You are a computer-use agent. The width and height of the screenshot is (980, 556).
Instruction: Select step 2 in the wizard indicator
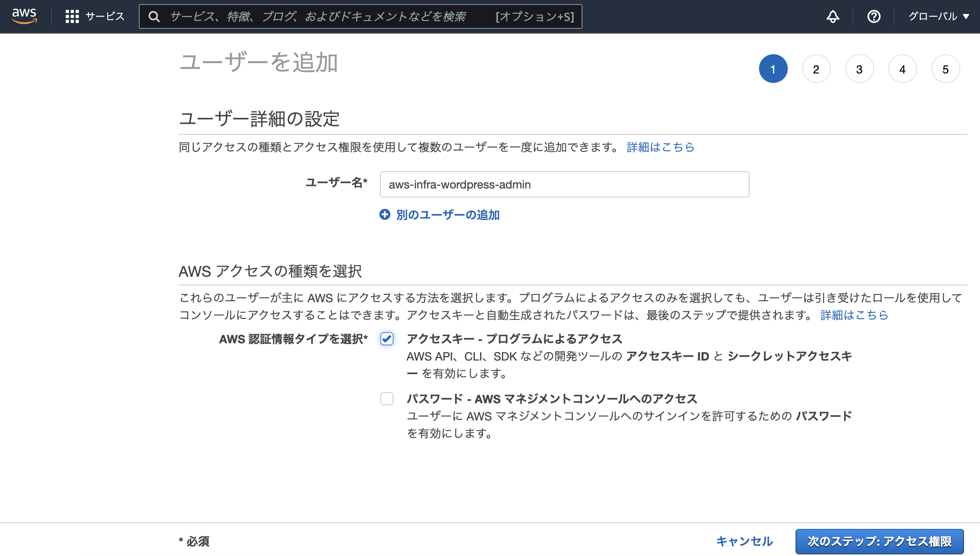(x=816, y=69)
